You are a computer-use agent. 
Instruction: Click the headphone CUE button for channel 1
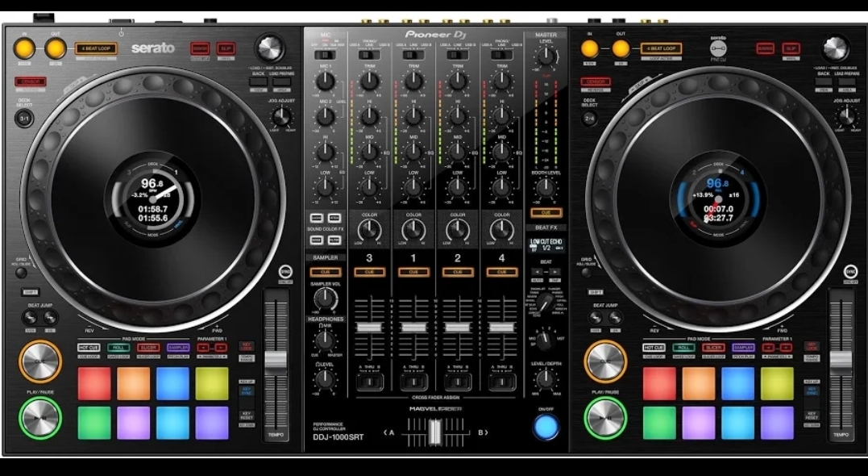413,272
